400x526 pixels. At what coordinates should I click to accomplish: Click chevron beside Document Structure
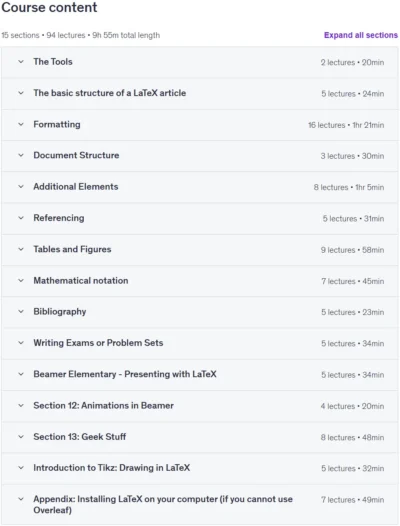click(x=21, y=155)
